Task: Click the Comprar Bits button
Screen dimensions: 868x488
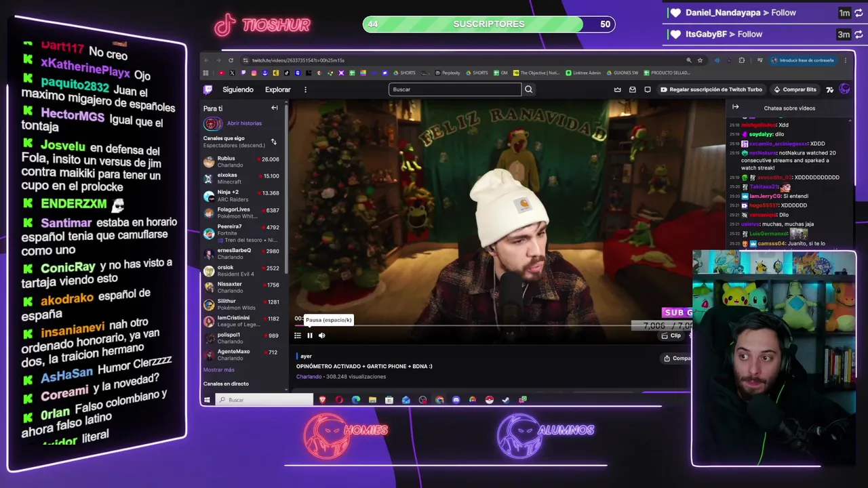Action: point(795,89)
